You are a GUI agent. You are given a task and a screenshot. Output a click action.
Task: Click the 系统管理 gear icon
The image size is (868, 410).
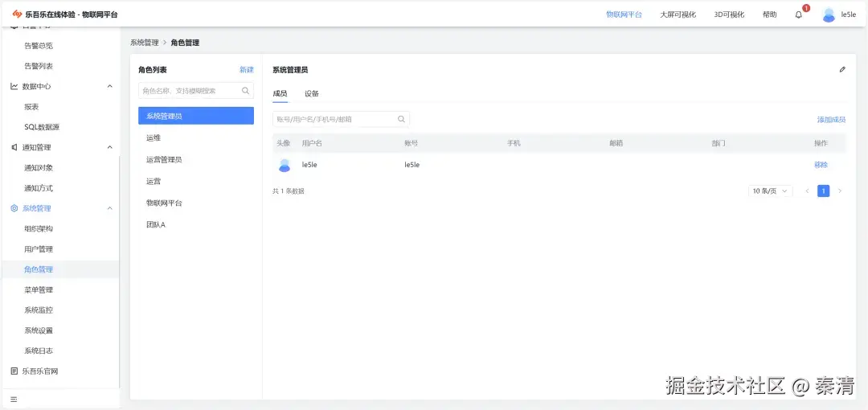pos(14,208)
